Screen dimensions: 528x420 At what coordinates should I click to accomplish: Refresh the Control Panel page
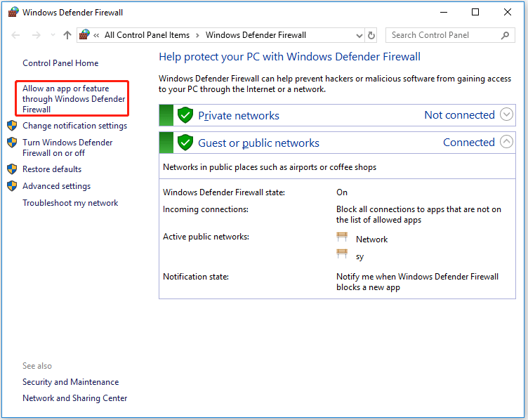tap(371, 35)
